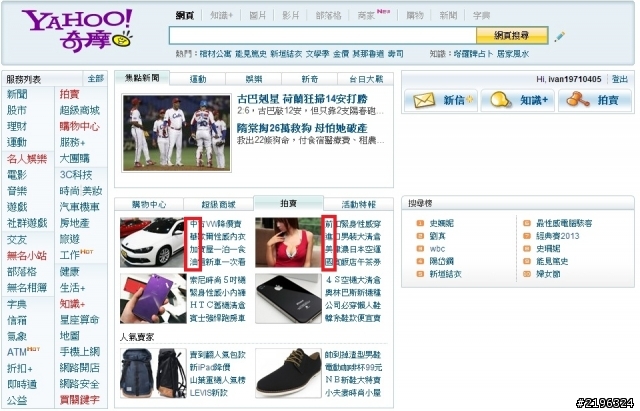Image resolution: width=640 pixels, height=411 pixels.
Task: Click 全部 in the services list header
Action: pos(96,78)
